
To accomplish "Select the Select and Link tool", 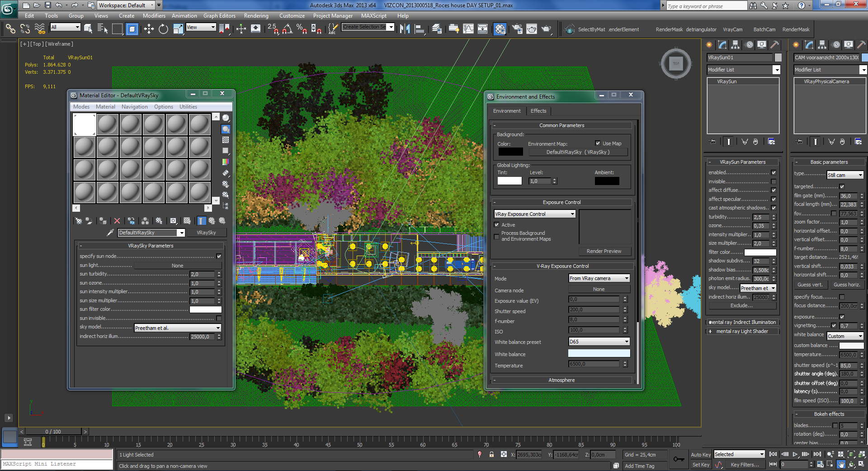I will (10, 29).
